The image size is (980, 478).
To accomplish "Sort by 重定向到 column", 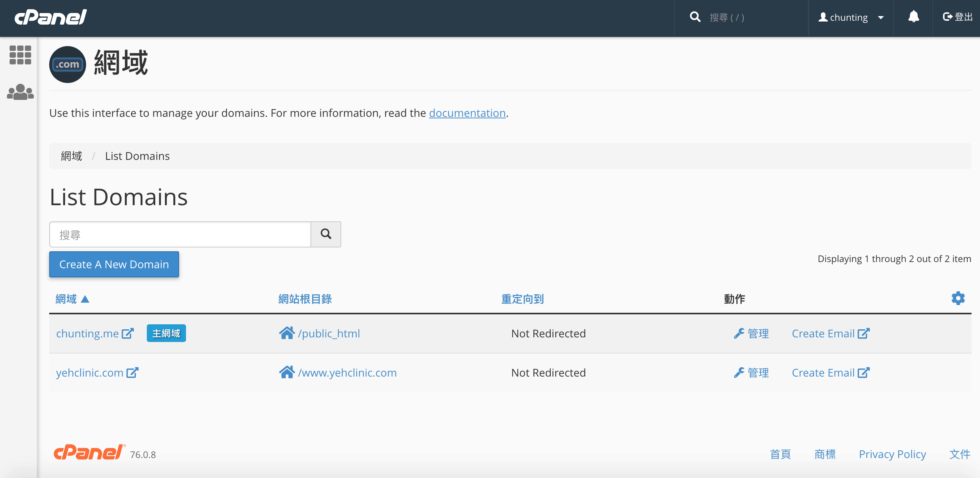I will (522, 299).
